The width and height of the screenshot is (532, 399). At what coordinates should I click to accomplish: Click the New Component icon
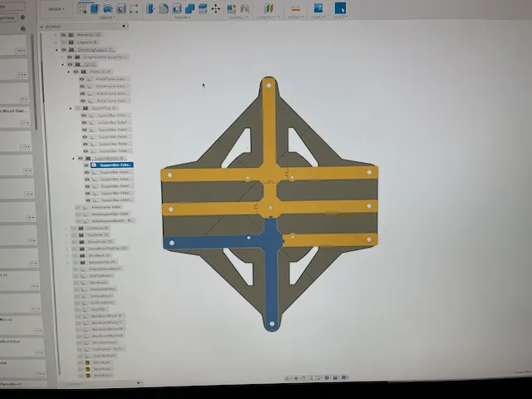[231, 9]
